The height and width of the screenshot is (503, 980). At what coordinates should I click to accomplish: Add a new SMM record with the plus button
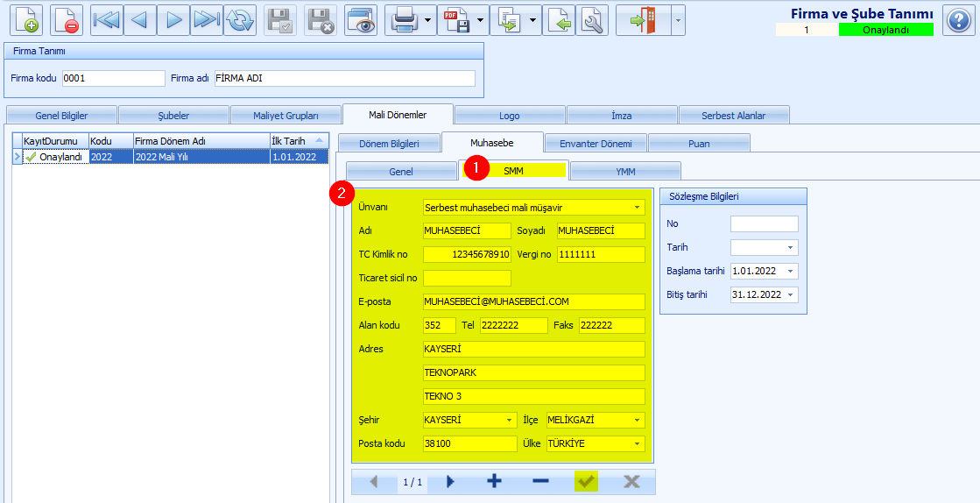click(494, 481)
